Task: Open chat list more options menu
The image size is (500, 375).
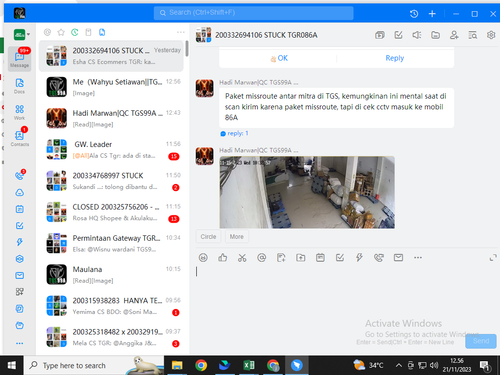Action: click(x=181, y=32)
